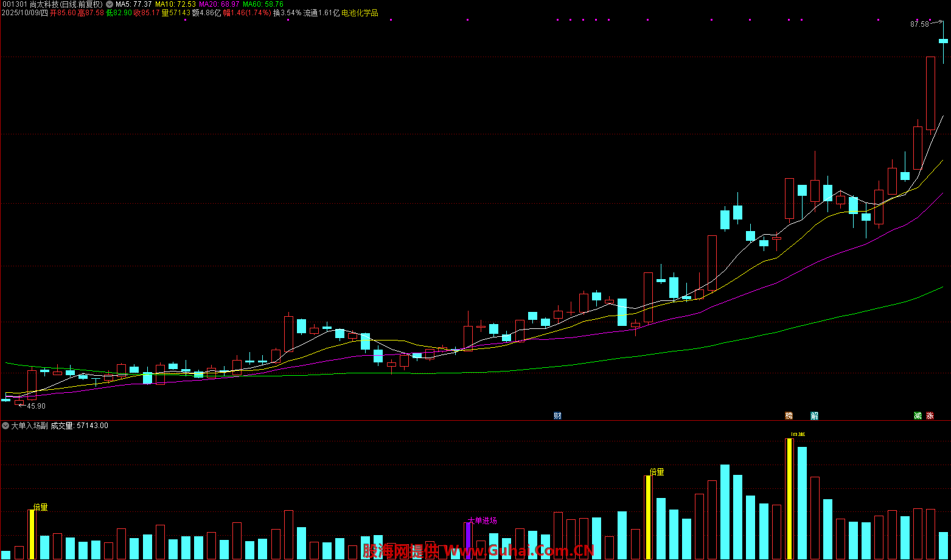The height and width of the screenshot is (560, 951).
Task: Open the 大单入场副 sub-chart dropdown arrow
Action: point(5,426)
